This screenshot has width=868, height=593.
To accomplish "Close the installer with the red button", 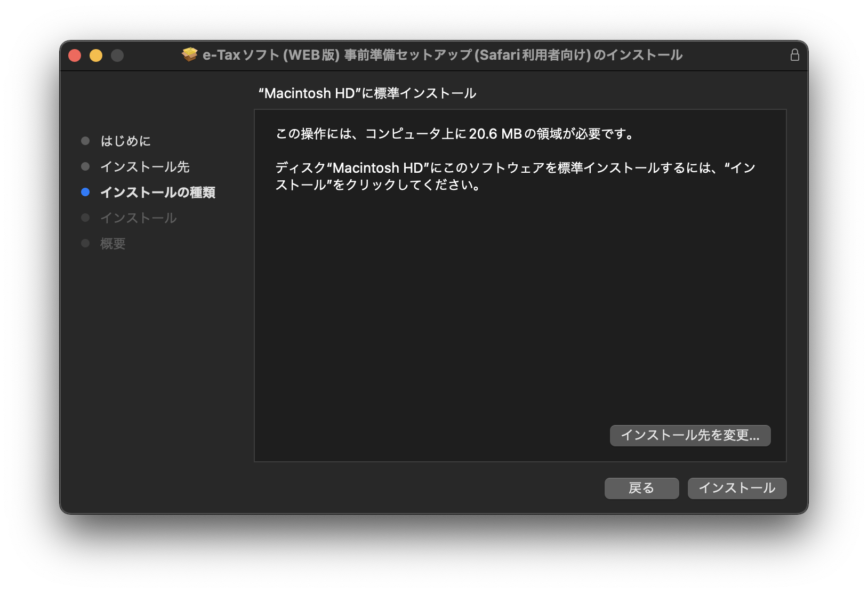I will click(x=75, y=55).
